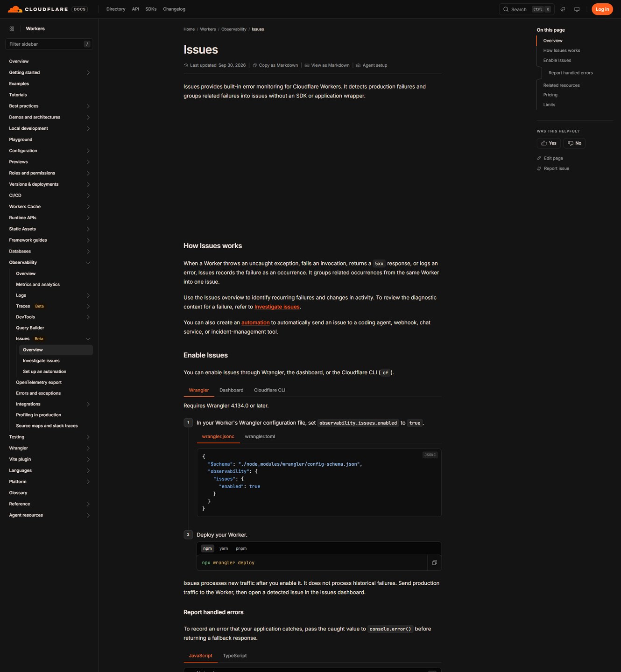Open Investigate issues in the sidebar

[41, 361]
